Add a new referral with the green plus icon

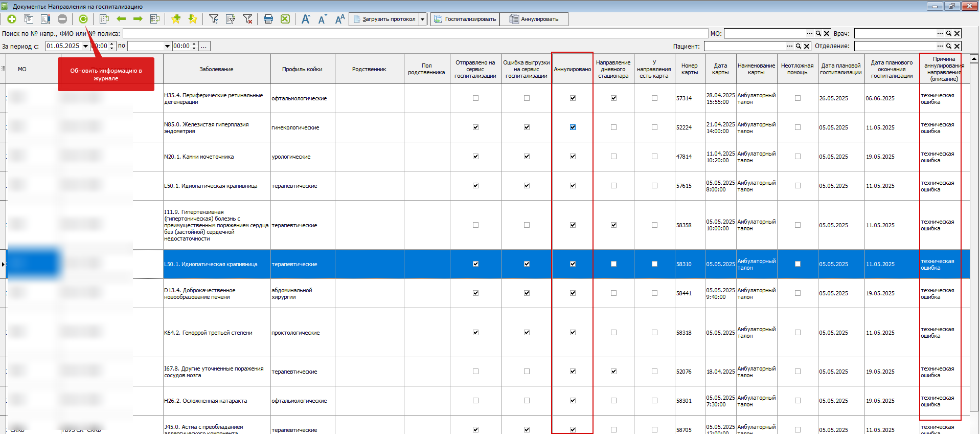click(x=12, y=19)
